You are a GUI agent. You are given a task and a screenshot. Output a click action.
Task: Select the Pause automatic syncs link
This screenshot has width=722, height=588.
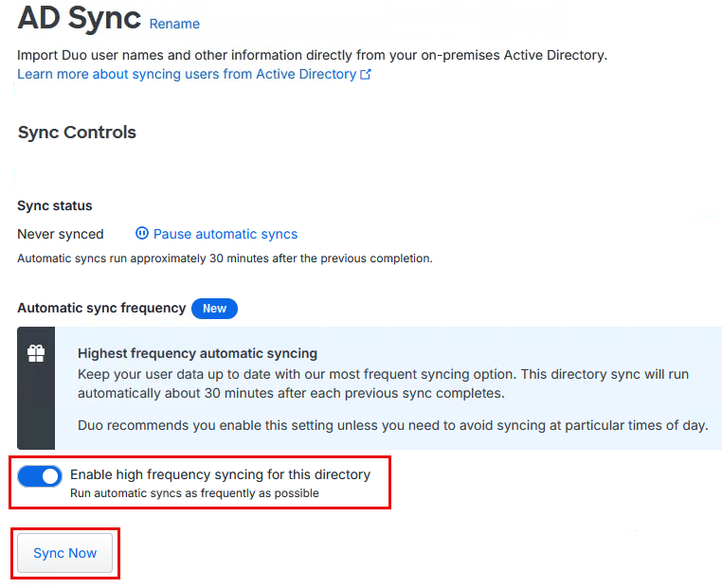click(x=226, y=234)
